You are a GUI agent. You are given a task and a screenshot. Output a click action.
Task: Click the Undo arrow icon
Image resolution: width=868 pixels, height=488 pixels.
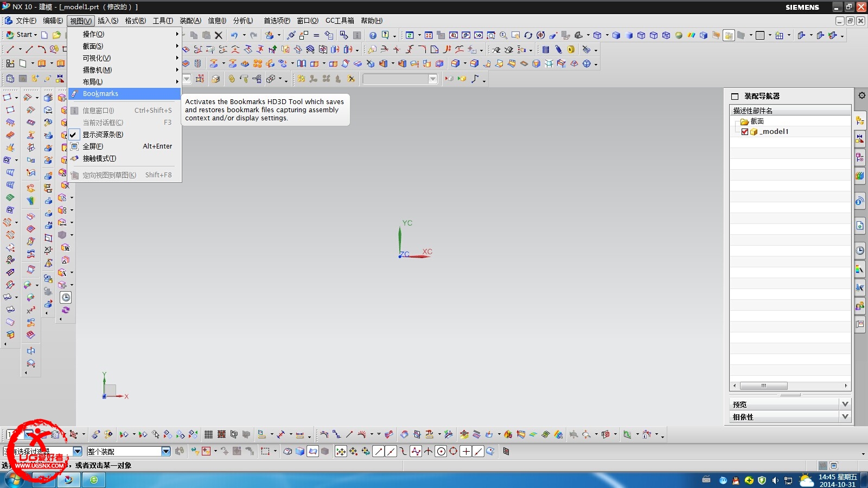pyautogui.click(x=234, y=35)
